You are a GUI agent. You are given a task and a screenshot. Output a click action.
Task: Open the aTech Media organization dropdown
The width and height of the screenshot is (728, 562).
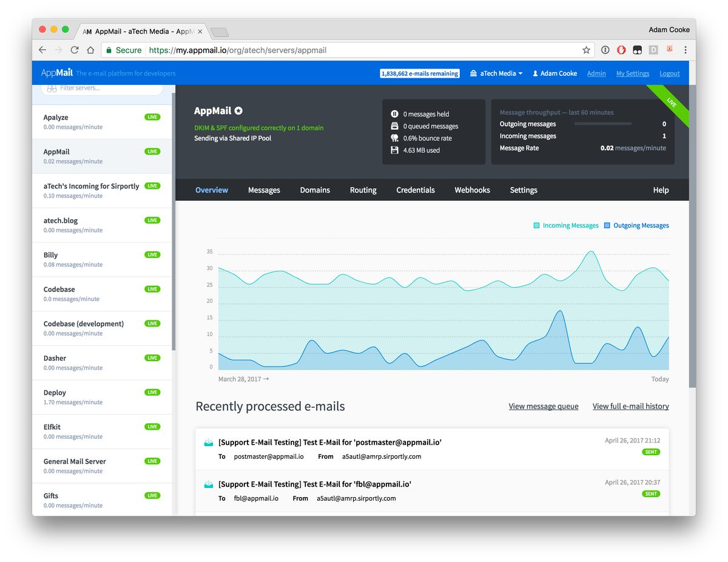pyautogui.click(x=496, y=73)
